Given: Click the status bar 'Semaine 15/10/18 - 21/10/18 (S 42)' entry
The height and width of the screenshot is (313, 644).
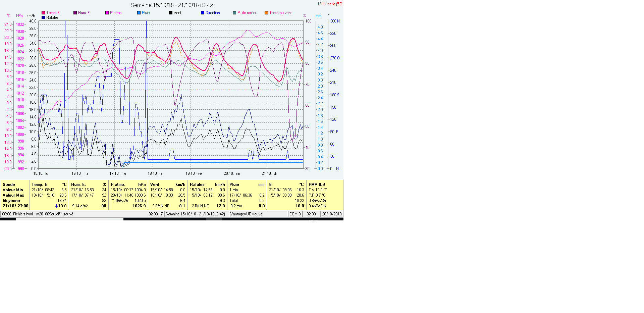Looking at the screenshot, I should 195,214.
